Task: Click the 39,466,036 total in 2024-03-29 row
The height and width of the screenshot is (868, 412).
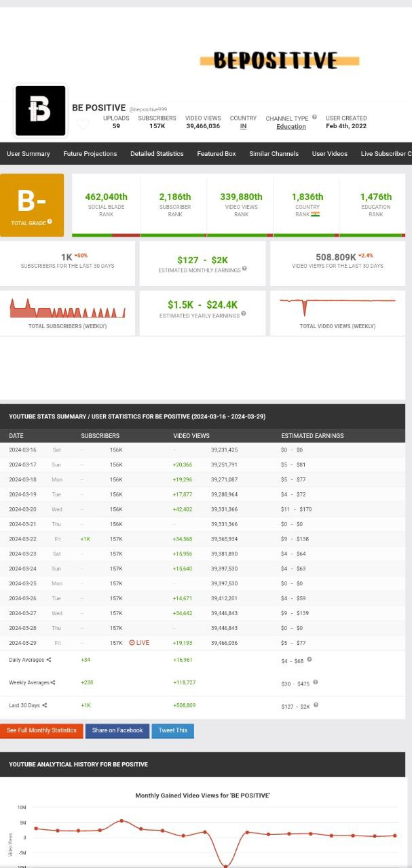Action: pos(225,642)
